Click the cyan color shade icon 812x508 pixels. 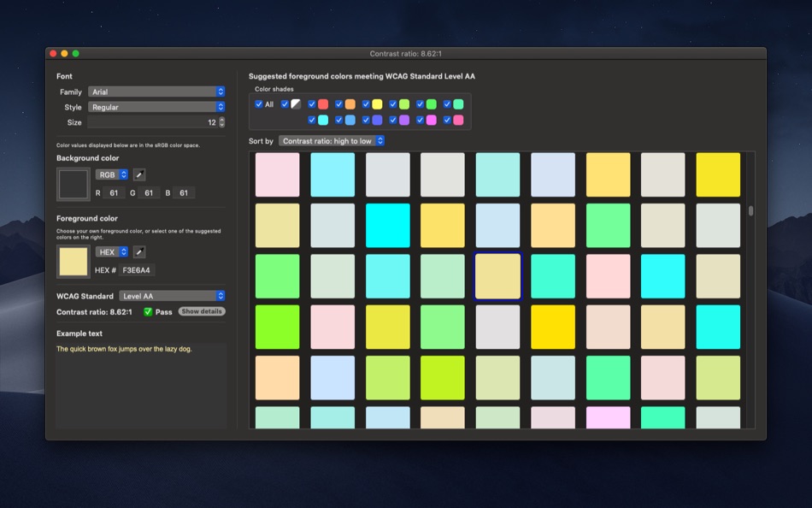pos(323,121)
